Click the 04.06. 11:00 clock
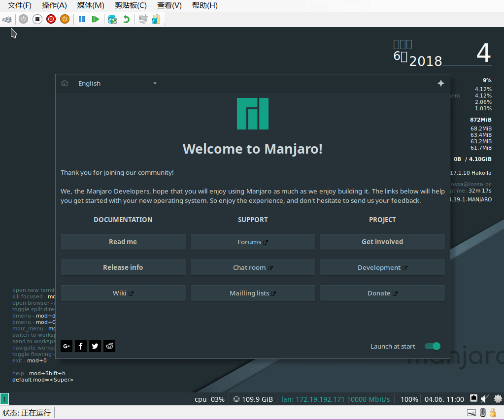The image size is (504, 420). tap(444, 399)
